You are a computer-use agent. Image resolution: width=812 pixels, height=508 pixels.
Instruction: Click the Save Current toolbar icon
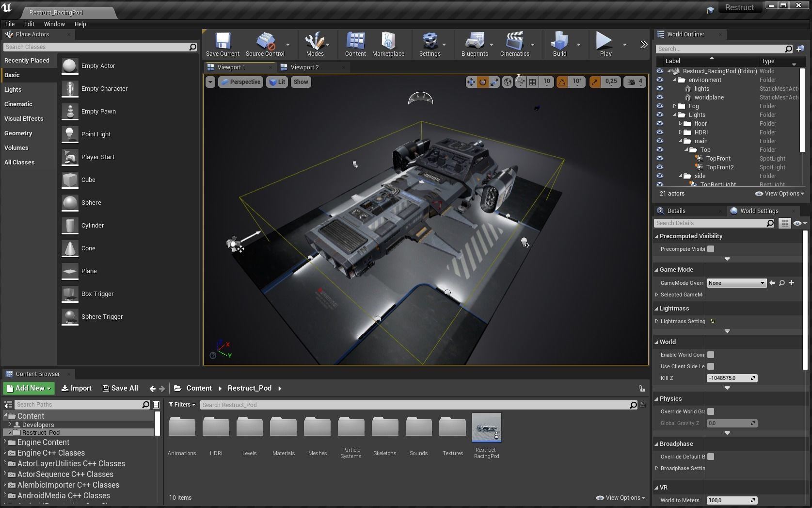(x=223, y=44)
